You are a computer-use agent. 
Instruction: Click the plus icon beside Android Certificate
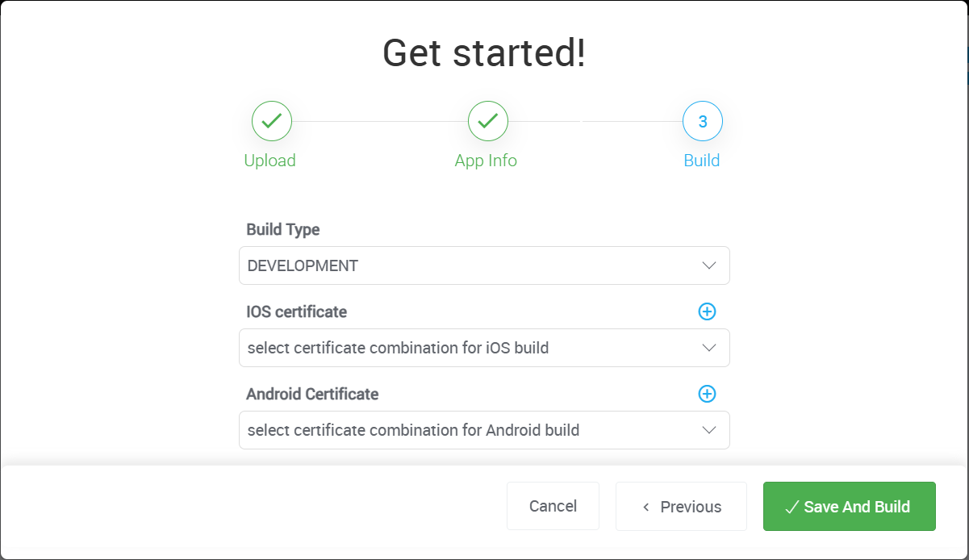[x=707, y=394]
